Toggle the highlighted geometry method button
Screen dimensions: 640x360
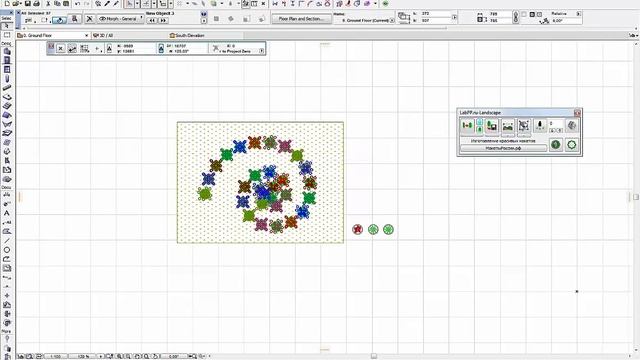pos(60,20)
